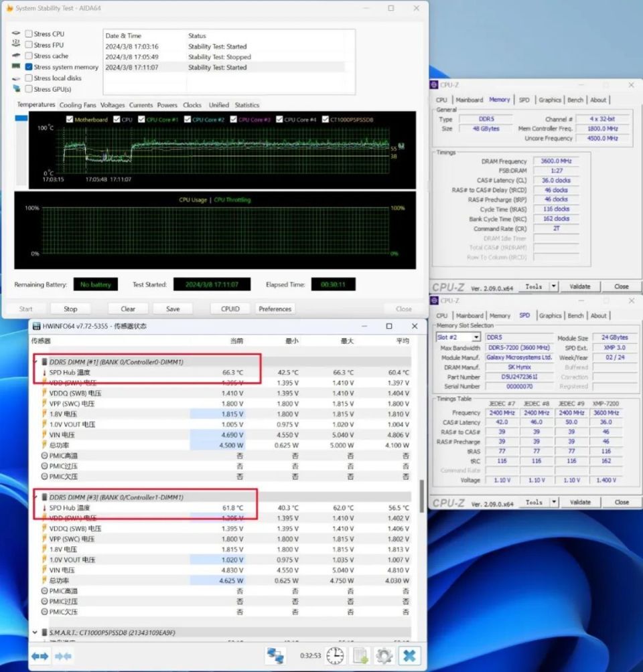Click the HWiNFO expand columns arrows icon
The height and width of the screenshot is (672, 643).
(x=40, y=656)
